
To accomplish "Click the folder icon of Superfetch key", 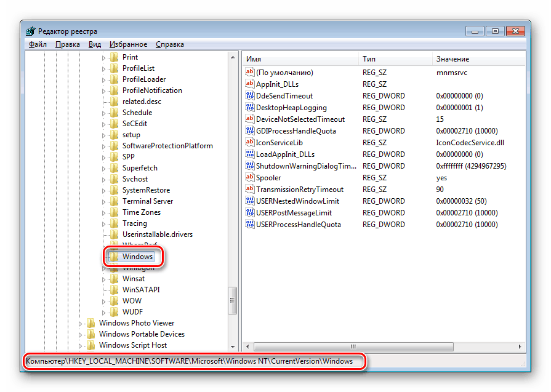I will pos(115,168).
